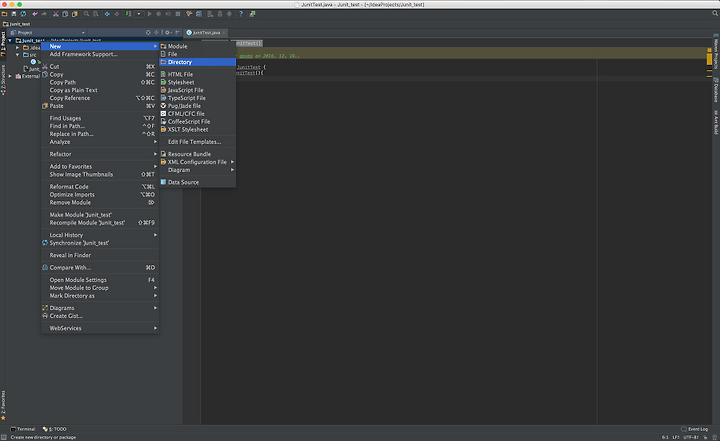
Task: Expand the .idea folder node
Action: [17, 48]
